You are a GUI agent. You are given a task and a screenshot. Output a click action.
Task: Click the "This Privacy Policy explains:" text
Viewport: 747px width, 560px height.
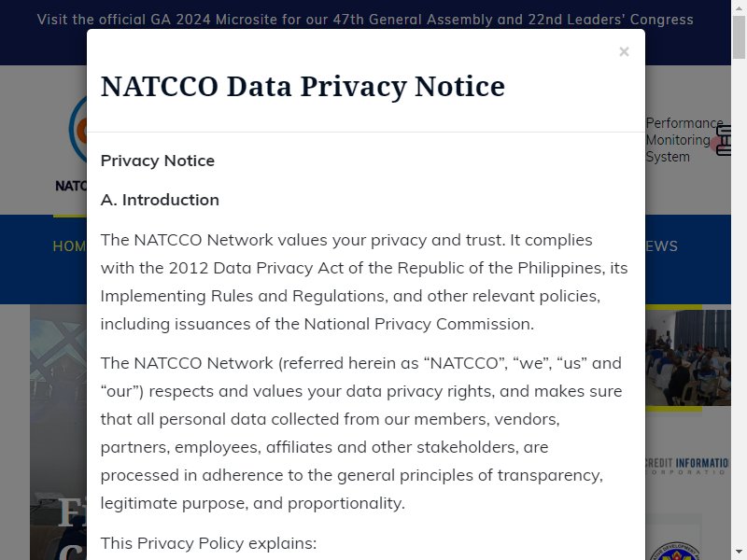(x=208, y=543)
